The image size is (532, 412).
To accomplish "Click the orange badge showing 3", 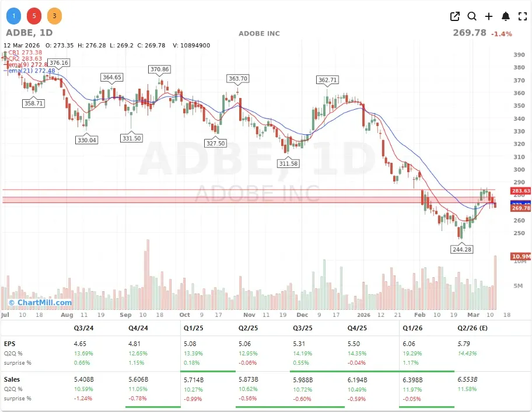I will tap(54, 16).
